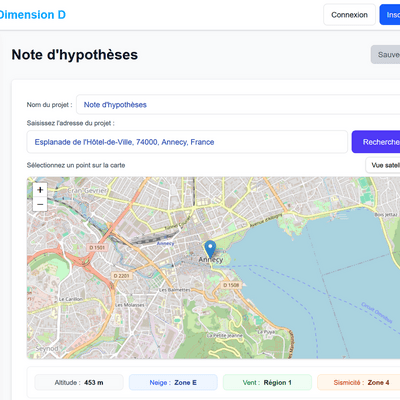Click the D 2201 road label
This screenshot has width=400, height=400.
point(121,276)
